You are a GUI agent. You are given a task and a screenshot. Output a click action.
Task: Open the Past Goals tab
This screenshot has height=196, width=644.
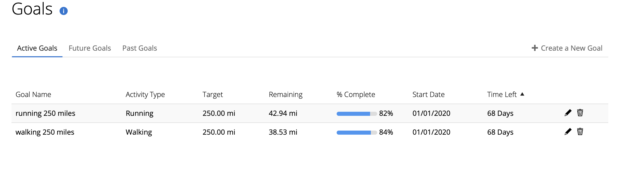pyautogui.click(x=140, y=48)
